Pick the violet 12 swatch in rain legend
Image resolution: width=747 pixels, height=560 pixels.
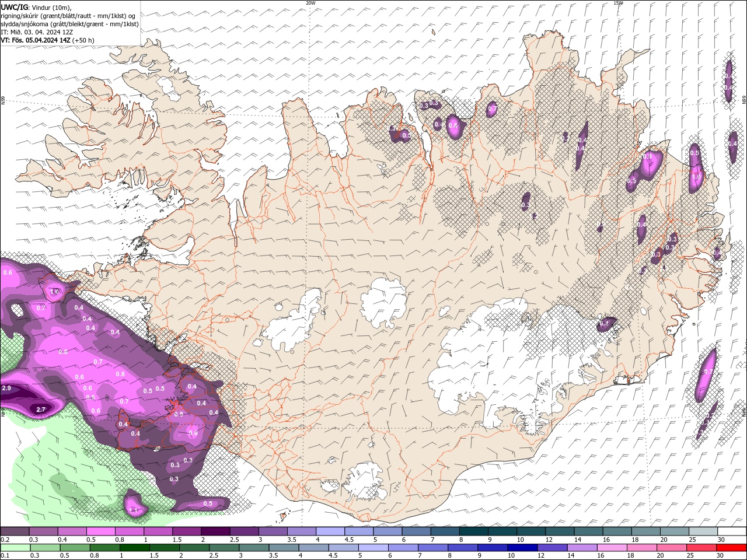click(x=551, y=548)
